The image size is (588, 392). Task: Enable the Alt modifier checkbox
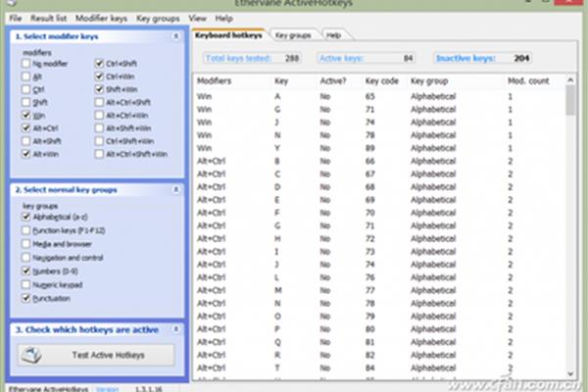25,76
